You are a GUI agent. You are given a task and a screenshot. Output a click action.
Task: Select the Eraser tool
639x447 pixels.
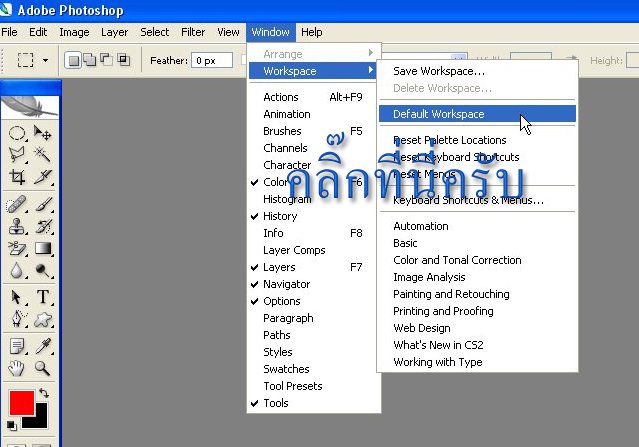(17, 248)
